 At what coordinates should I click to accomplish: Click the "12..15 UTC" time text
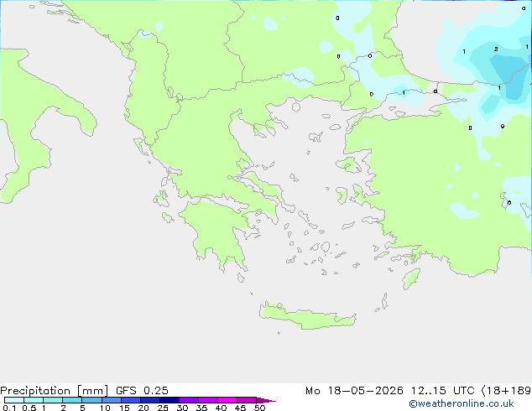point(442,391)
